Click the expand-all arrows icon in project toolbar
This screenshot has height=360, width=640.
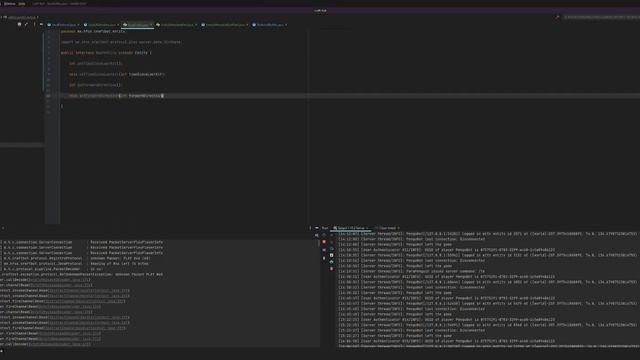pyautogui.click(x=27, y=24)
